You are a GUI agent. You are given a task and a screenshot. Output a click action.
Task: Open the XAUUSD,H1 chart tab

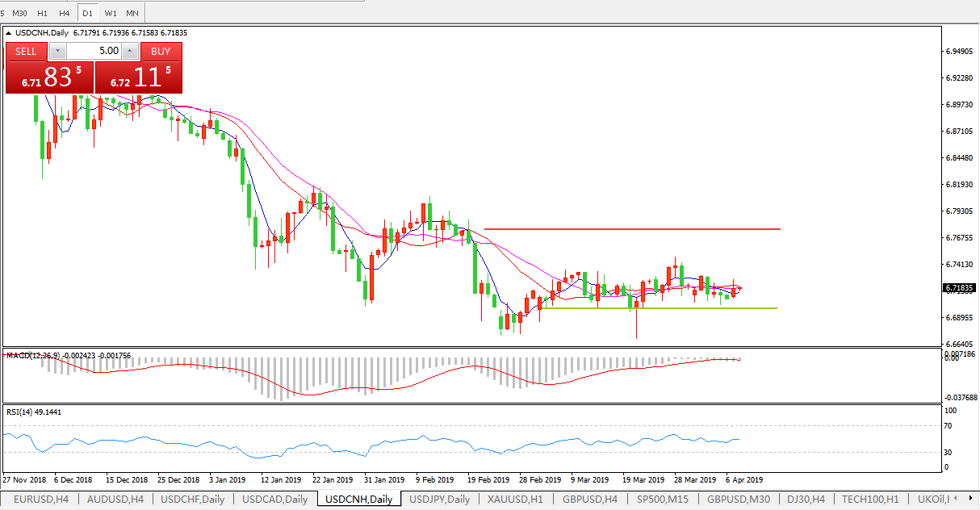(x=515, y=500)
